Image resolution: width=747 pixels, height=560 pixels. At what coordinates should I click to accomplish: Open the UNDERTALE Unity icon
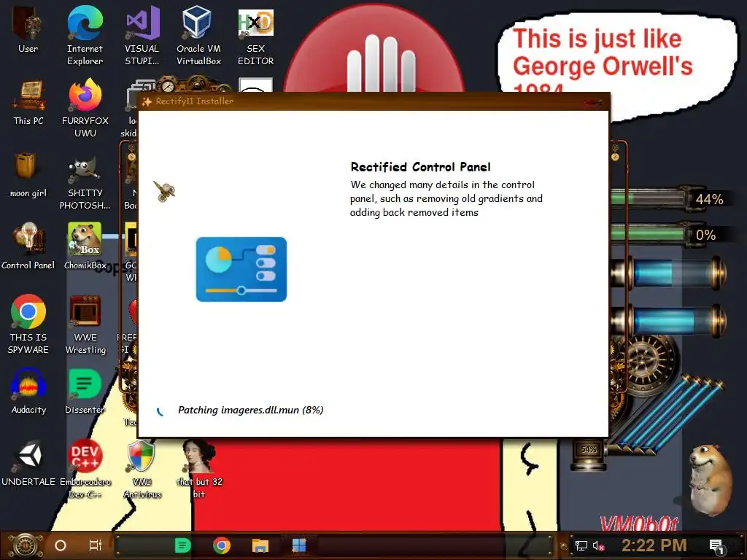point(28,463)
